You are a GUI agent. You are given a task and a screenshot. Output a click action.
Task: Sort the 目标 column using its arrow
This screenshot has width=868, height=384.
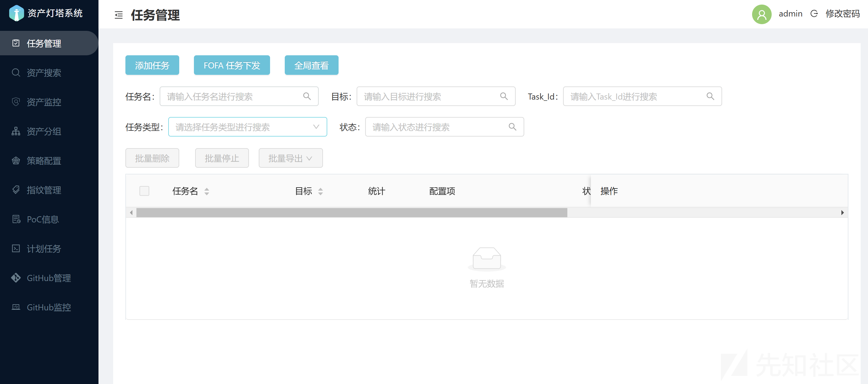tap(321, 191)
